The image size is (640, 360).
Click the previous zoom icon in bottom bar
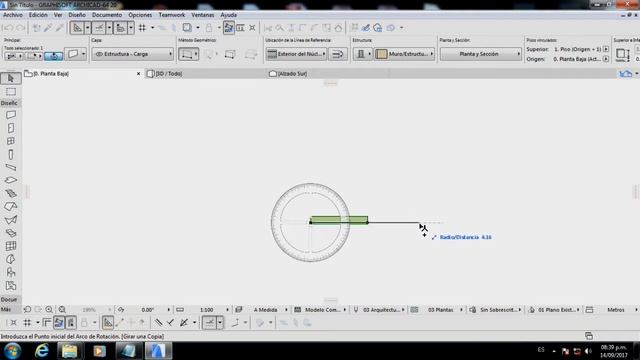(27, 309)
